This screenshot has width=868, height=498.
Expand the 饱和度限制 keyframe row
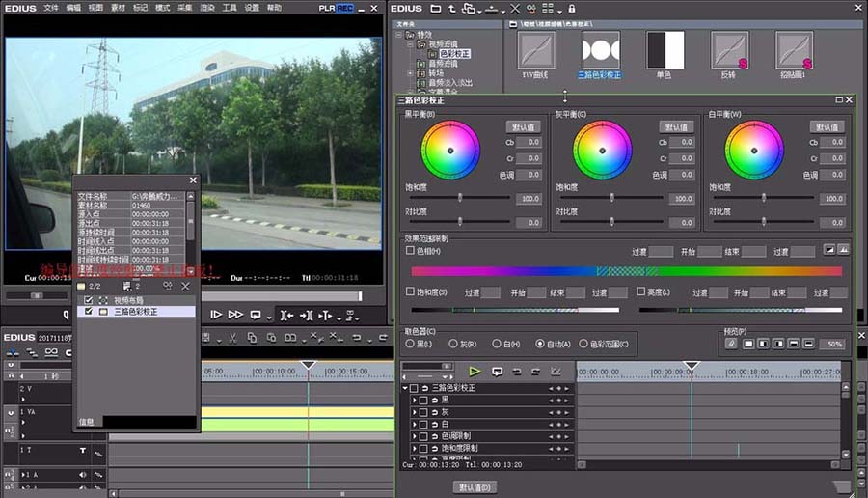(414, 448)
